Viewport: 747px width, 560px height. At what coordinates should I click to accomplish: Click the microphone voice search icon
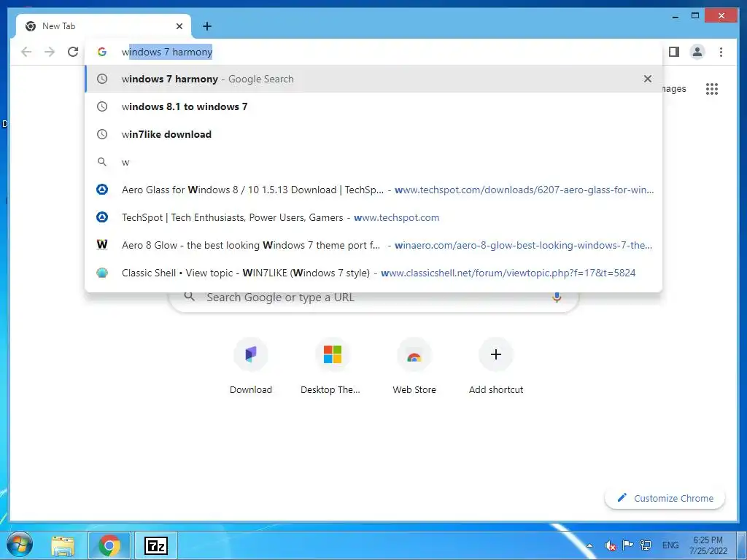(557, 297)
